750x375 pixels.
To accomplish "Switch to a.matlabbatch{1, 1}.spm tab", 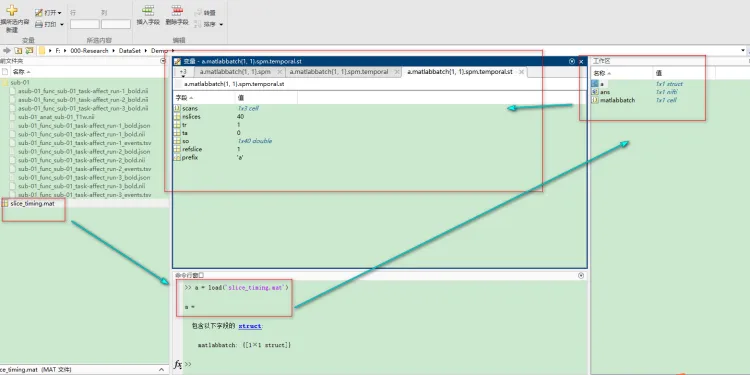I will (235, 72).
